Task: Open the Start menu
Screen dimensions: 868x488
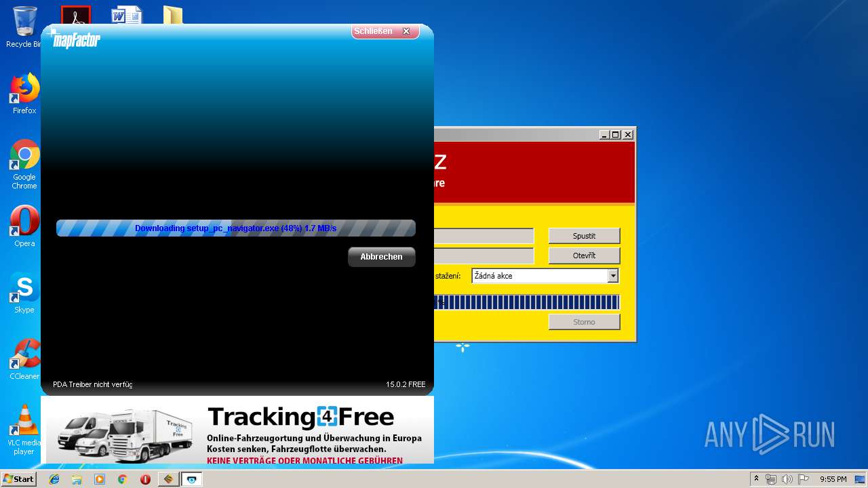Action: tap(18, 479)
